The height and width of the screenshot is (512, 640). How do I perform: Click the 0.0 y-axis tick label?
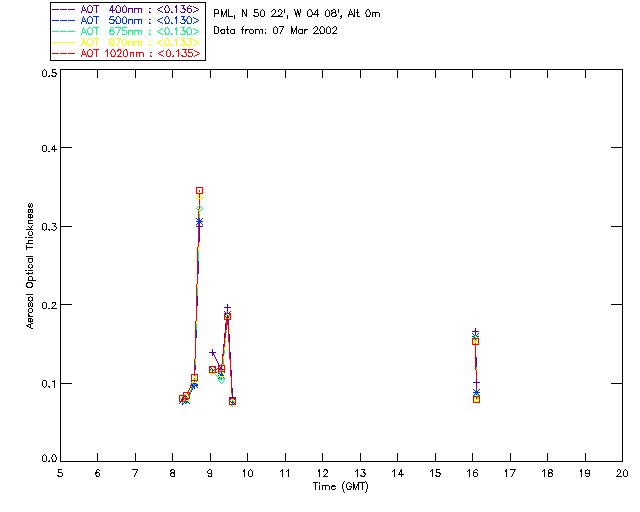[49, 459]
